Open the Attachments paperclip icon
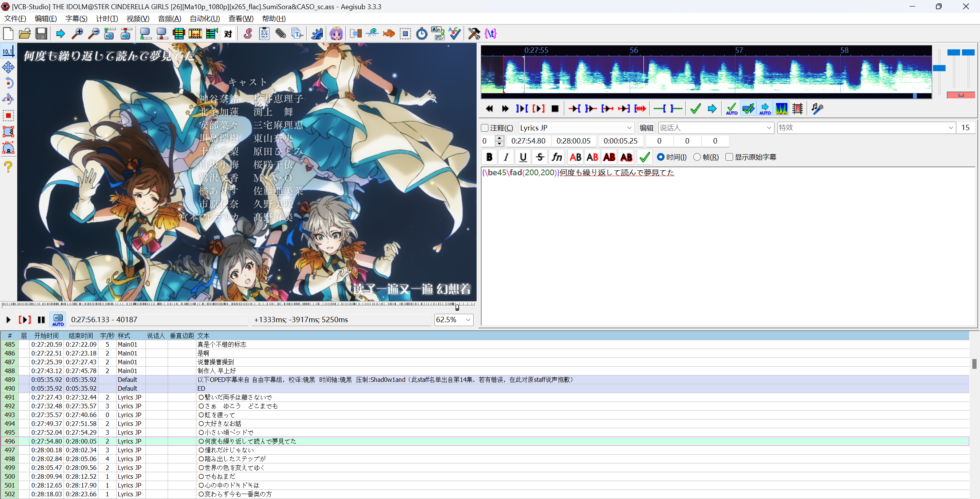The height and width of the screenshot is (499, 980). pos(281,34)
